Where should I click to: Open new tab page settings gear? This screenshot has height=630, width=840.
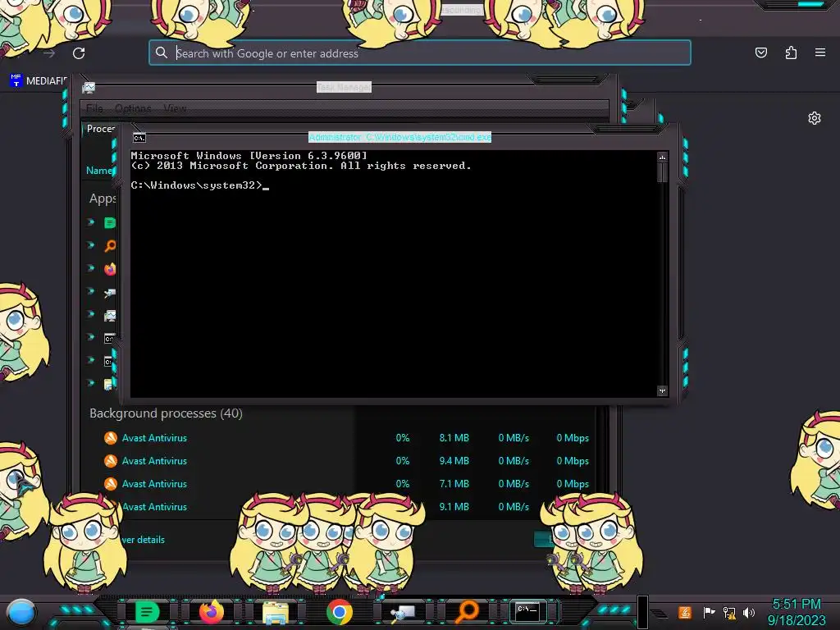click(x=815, y=118)
